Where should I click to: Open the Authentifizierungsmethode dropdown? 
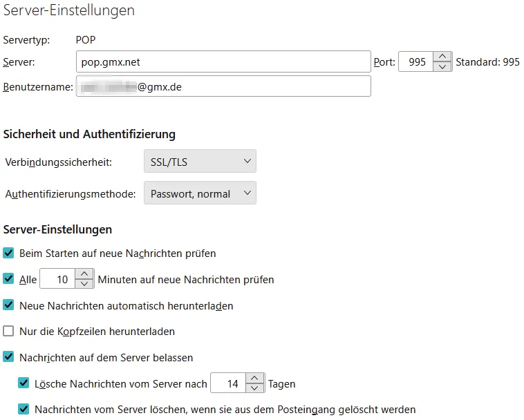coord(200,193)
